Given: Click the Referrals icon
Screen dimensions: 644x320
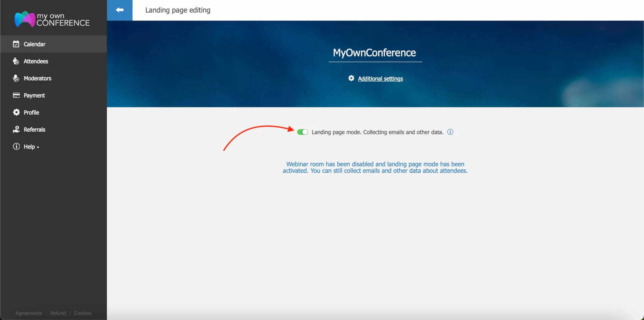Looking at the screenshot, I should click(x=16, y=129).
